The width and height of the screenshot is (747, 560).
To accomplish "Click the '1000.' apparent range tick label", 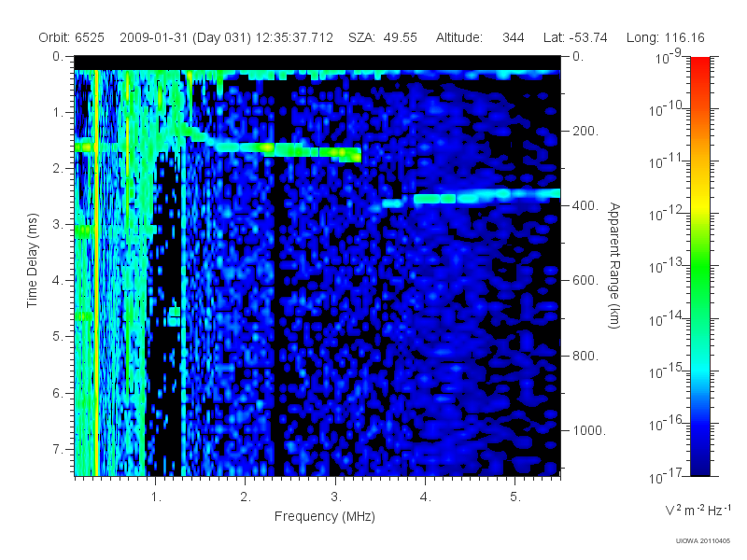I will pos(589,430).
